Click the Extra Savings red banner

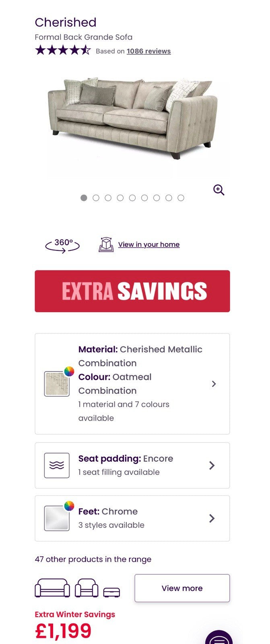click(132, 291)
